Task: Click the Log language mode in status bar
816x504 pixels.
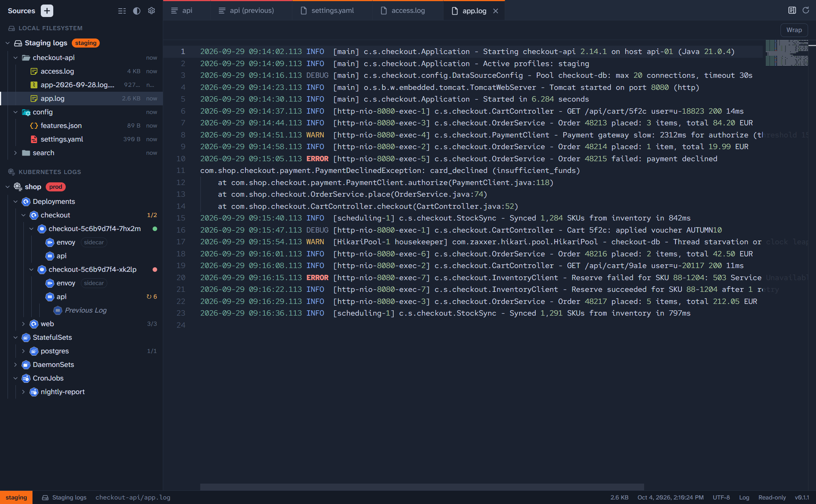Action: 744,498
